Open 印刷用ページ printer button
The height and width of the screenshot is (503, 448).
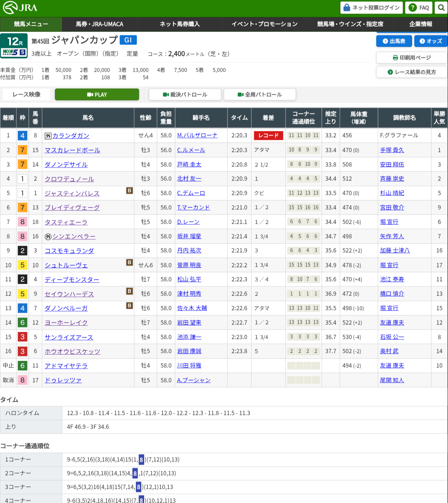point(411,58)
